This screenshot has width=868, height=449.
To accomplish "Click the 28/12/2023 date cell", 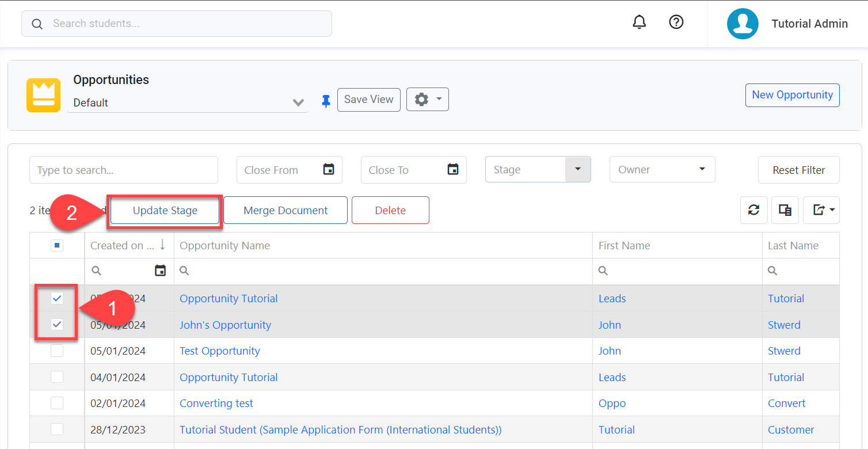I will click(x=118, y=429).
